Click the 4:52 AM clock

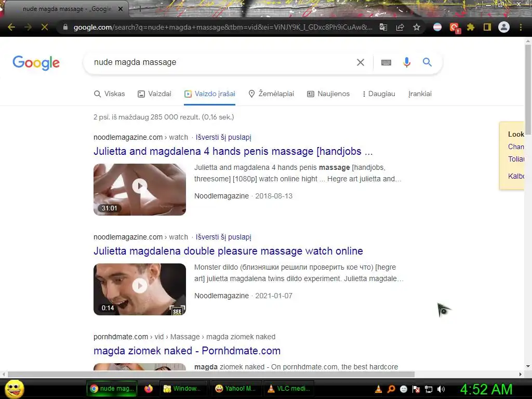coord(486,389)
